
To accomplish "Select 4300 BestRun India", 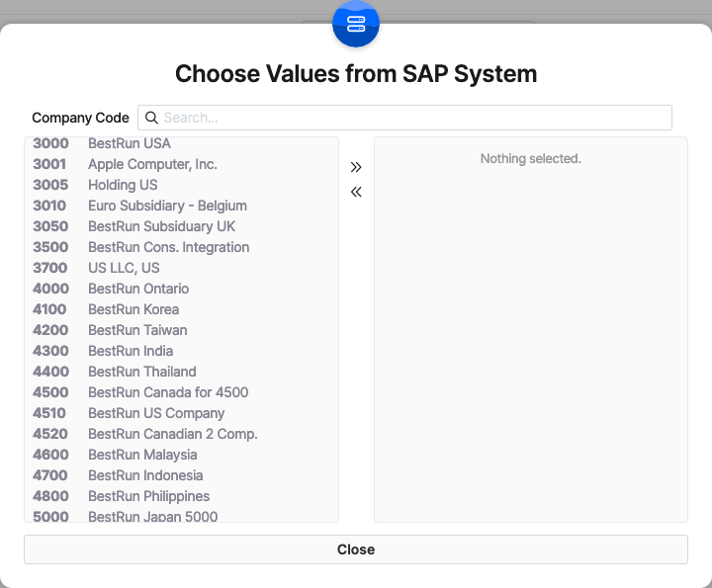I will point(181,351).
